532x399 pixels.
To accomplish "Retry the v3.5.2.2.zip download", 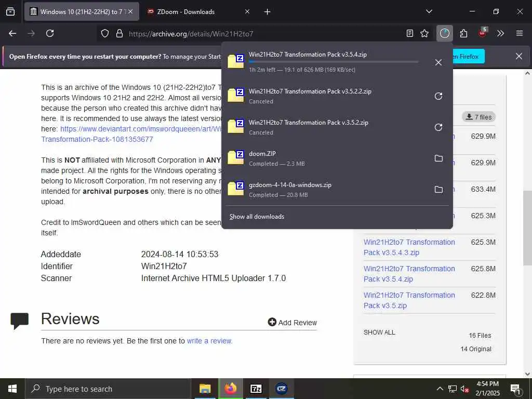I will pyautogui.click(x=438, y=96).
